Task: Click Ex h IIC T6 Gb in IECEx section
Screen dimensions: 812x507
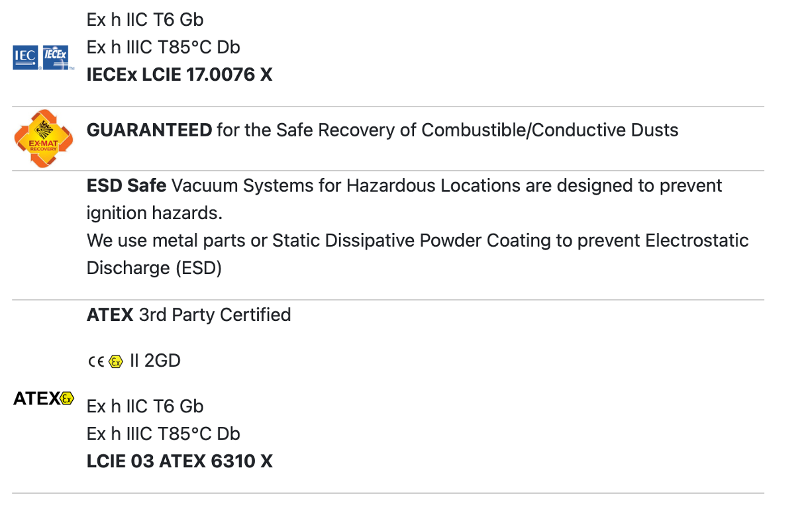Action: click(x=145, y=19)
